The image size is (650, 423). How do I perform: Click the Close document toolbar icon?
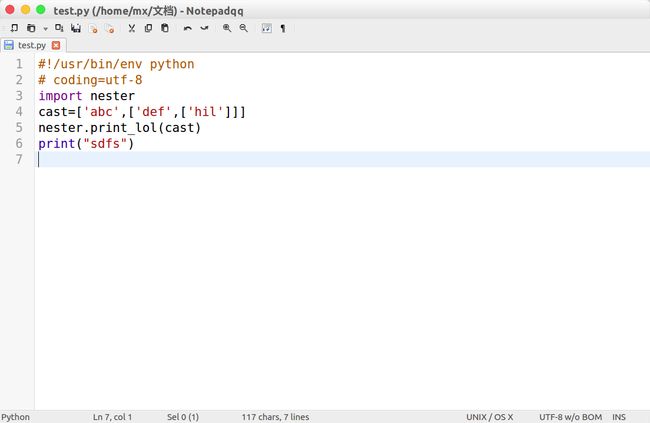click(93, 28)
